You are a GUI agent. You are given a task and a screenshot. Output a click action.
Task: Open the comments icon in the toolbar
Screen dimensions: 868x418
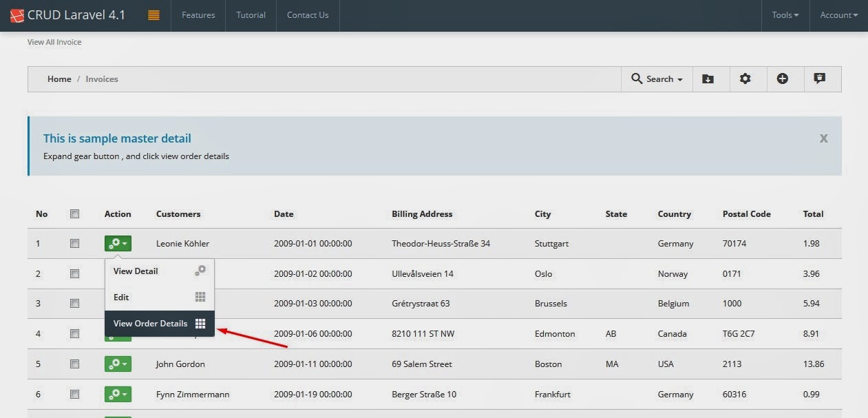(820, 79)
